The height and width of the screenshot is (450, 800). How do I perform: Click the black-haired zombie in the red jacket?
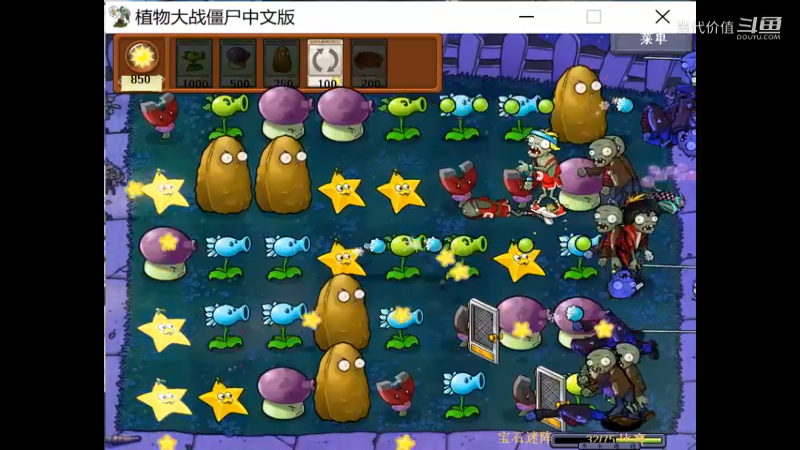click(638, 230)
